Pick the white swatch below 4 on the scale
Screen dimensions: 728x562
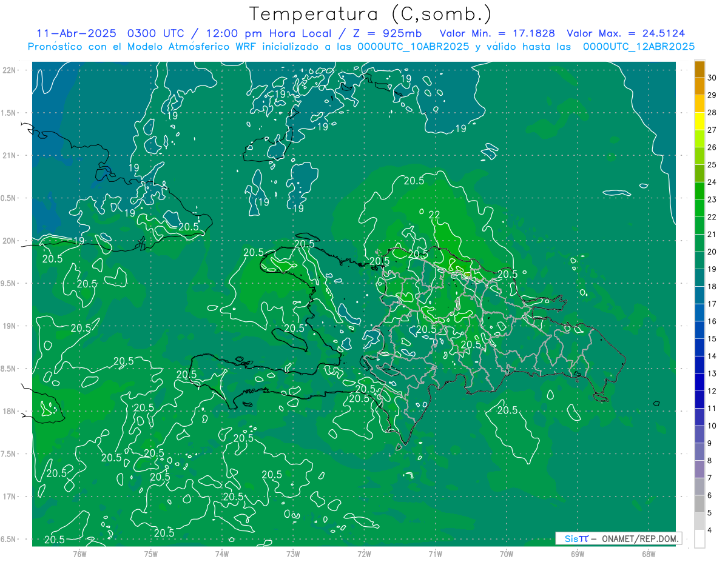(x=699, y=539)
